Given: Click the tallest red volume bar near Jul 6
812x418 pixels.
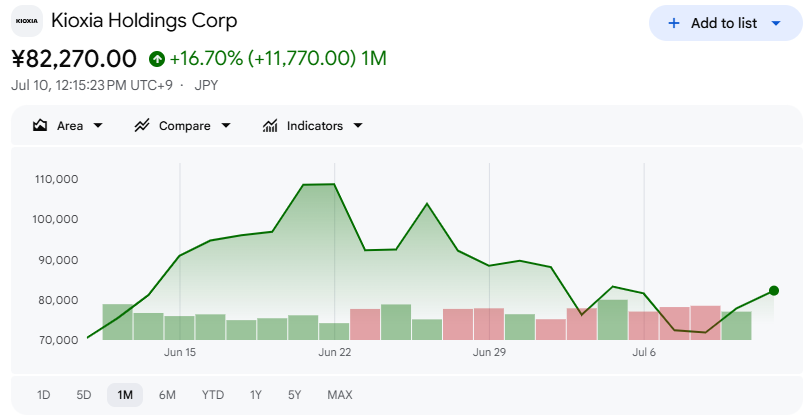Looking at the screenshot, I should click(x=705, y=323).
